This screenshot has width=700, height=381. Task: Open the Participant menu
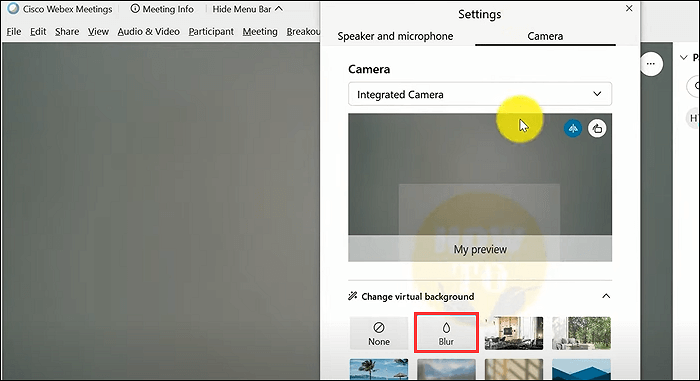(x=211, y=32)
